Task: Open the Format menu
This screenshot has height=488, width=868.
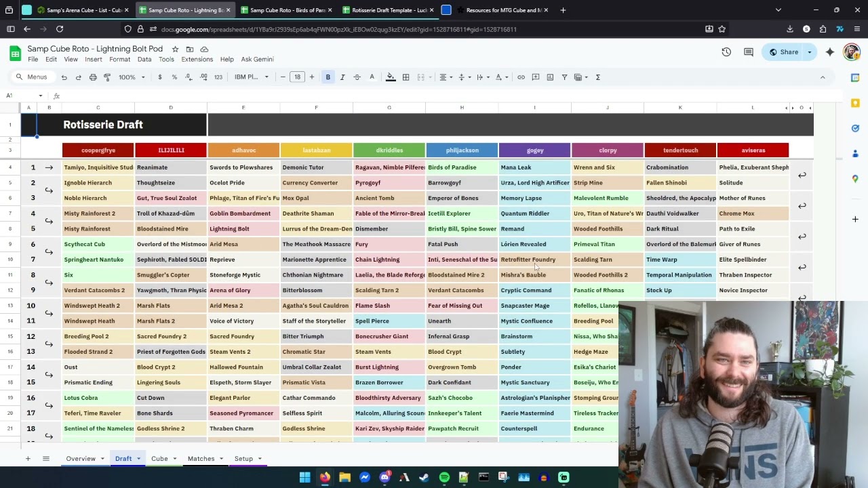Action: tap(119, 60)
